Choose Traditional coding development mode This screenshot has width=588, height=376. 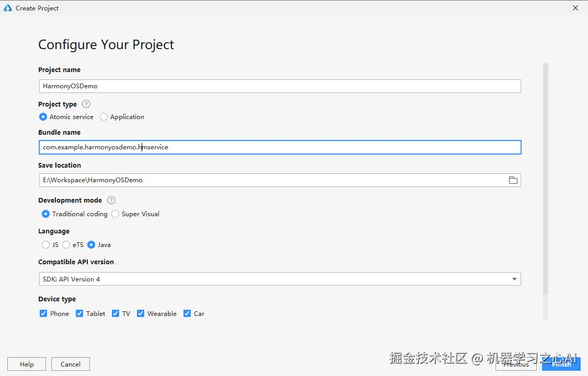tap(46, 214)
